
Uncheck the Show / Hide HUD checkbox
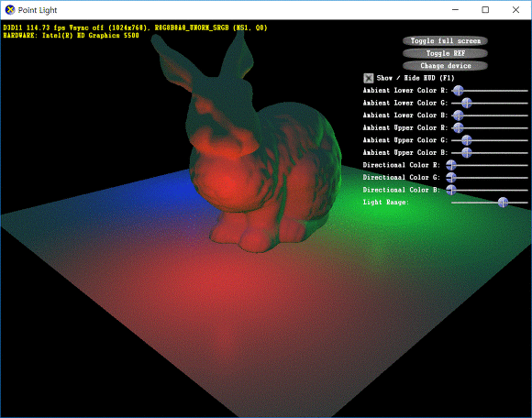[x=369, y=78]
